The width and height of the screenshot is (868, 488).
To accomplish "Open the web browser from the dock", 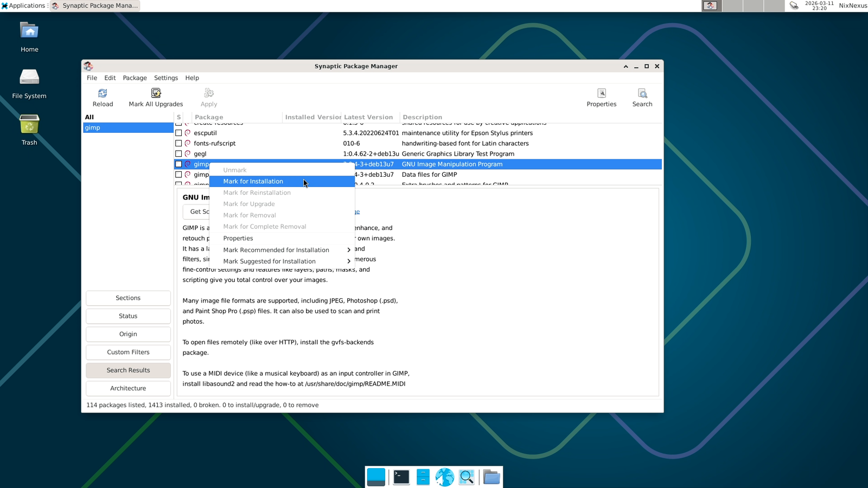I will point(445,477).
